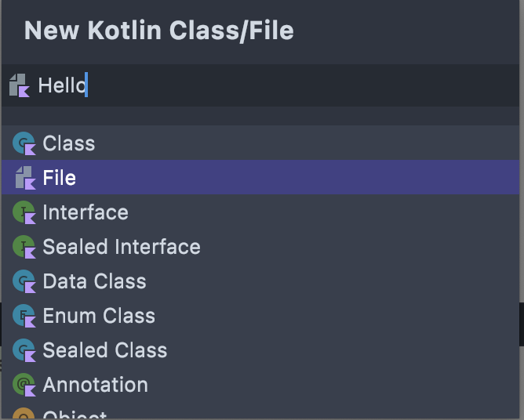The image size is (524, 420).
Task: Select Sealed Class entry
Action: [260, 349]
